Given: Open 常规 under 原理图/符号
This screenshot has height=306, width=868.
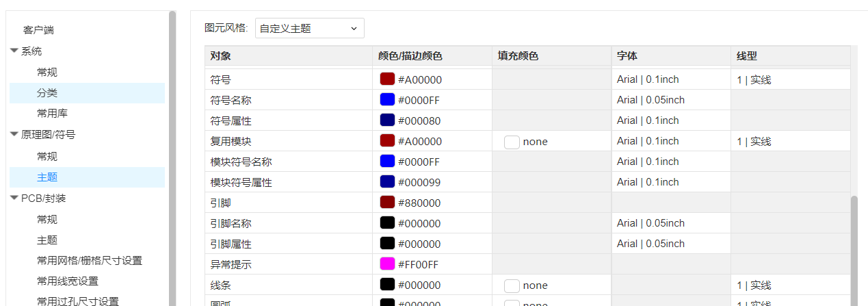Looking at the screenshot, I should (47, 156).
